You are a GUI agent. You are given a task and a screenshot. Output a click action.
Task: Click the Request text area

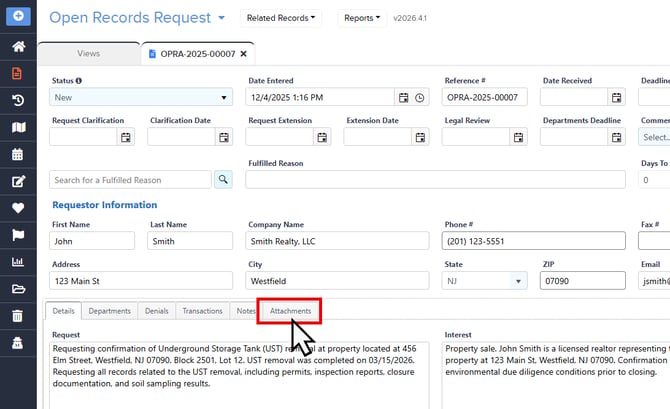point(239,375)
